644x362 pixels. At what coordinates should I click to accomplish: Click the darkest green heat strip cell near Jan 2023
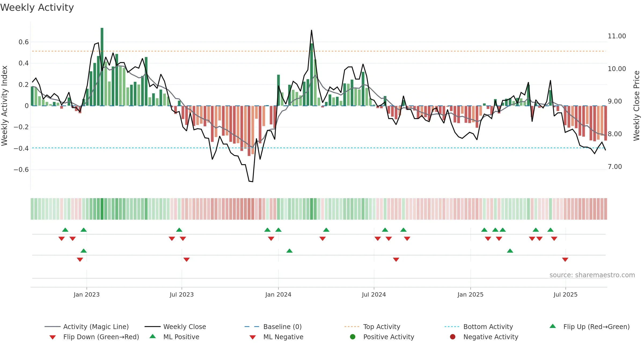[x=102, y=209]
